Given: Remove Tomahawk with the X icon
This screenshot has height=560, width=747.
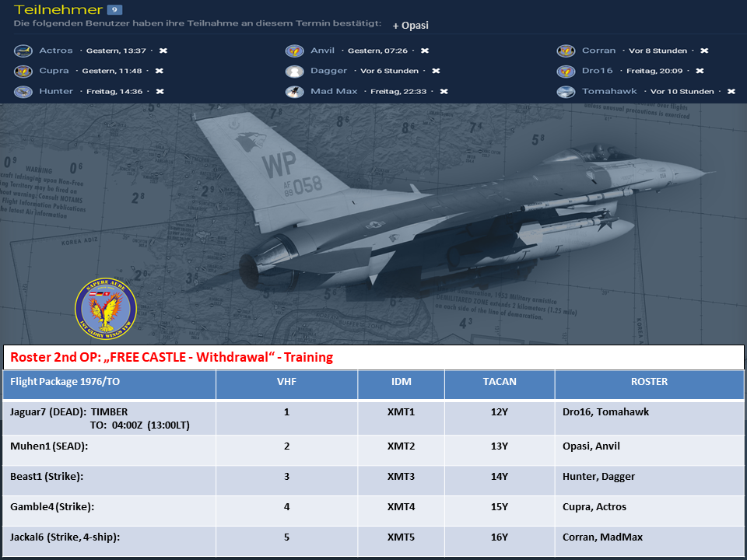Looking at the screenshot, I should coord(731,92).
